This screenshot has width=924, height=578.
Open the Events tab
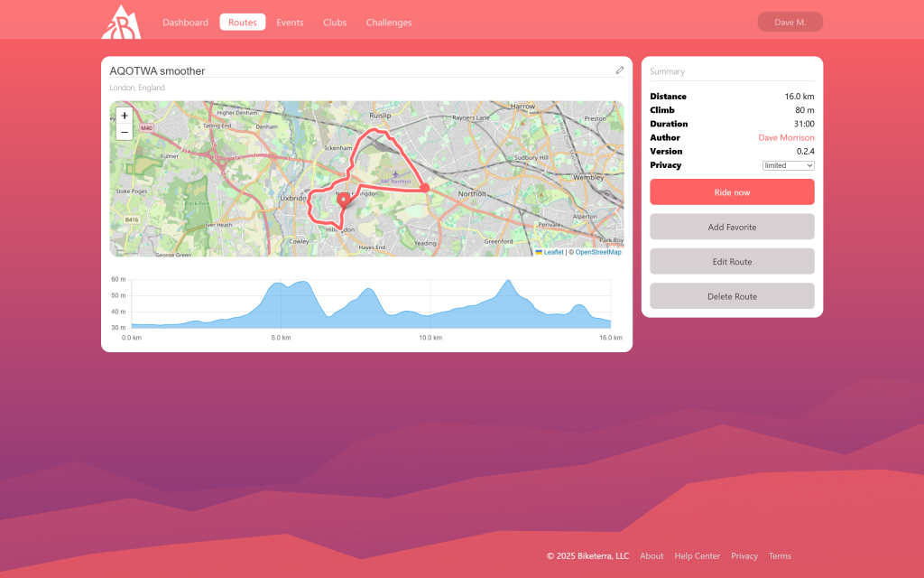click(290, 23)
